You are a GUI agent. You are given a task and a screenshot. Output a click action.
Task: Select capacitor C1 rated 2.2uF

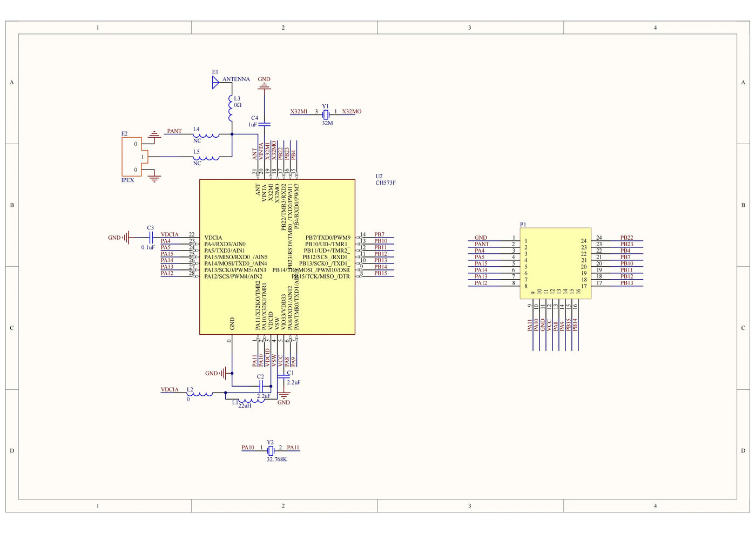[283, 376]
